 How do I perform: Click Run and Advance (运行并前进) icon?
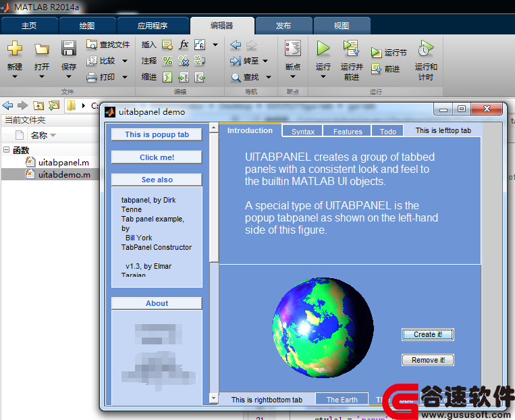coord(351,49)
